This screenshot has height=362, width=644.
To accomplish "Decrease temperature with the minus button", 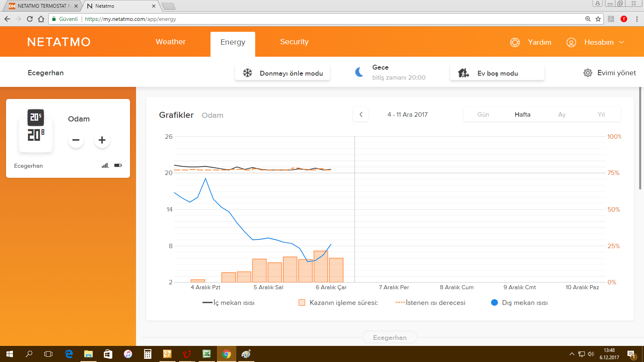I will click(x=76, y=140).
